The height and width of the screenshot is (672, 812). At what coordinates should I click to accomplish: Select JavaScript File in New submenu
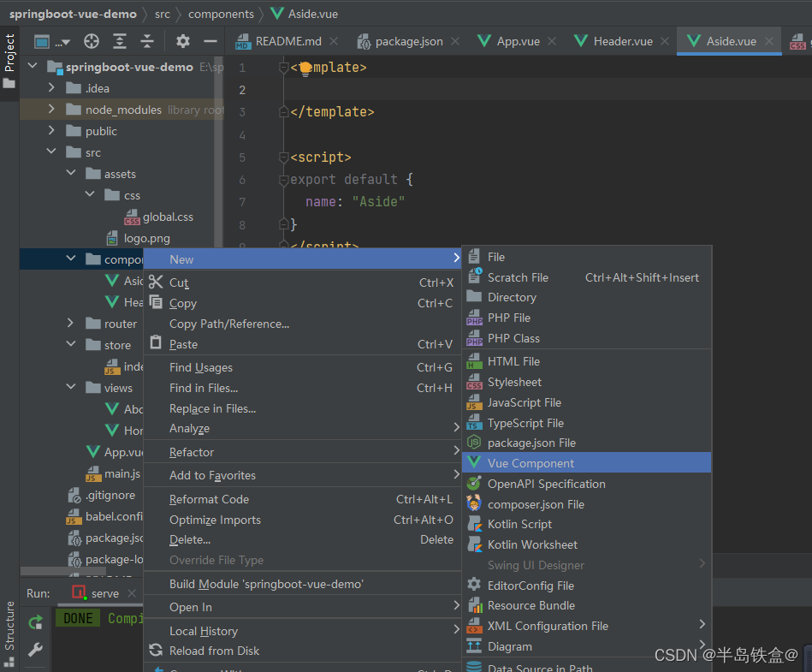coord(587,402)
